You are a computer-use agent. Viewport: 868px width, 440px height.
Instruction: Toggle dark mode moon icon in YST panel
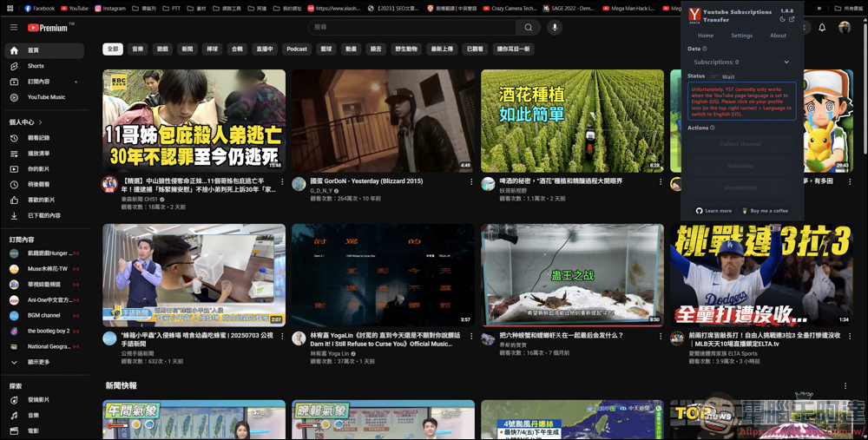(782, 19)
